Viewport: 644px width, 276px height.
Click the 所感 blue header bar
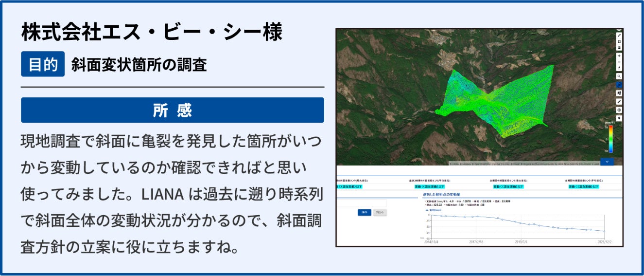[173, 110]
